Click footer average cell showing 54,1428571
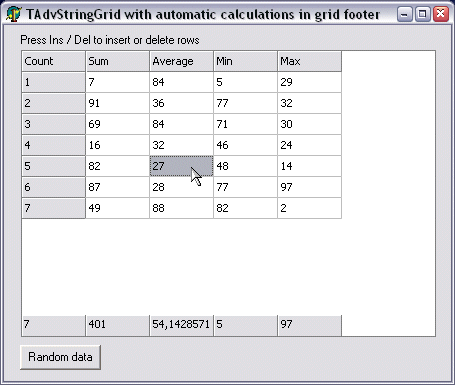 [181, 325]
